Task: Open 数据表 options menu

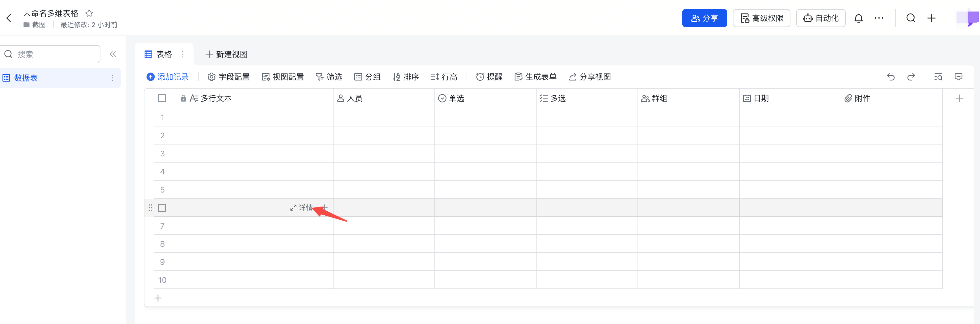Action: [112, 78]
